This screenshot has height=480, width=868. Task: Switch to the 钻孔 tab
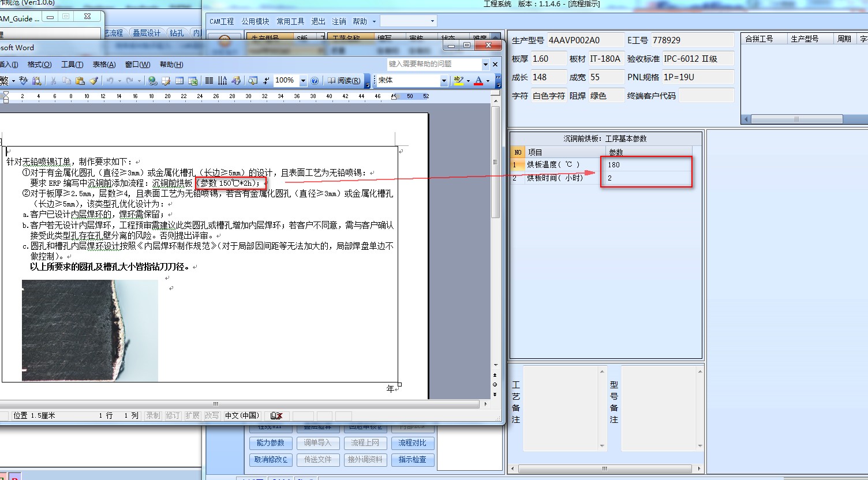(177, 33)
